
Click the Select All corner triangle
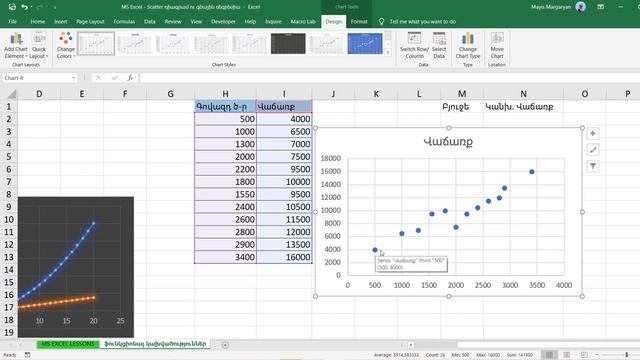click(x=11, y=94)
